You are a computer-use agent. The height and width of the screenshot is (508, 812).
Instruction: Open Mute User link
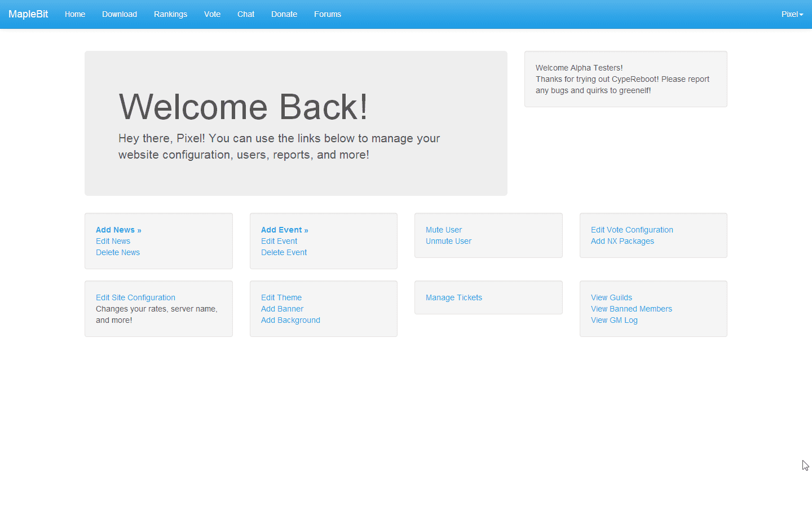[x=444, y=230]
